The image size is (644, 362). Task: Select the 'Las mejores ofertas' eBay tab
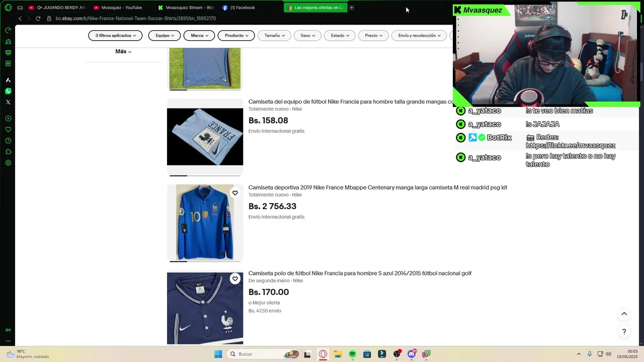tap(315, 8)
